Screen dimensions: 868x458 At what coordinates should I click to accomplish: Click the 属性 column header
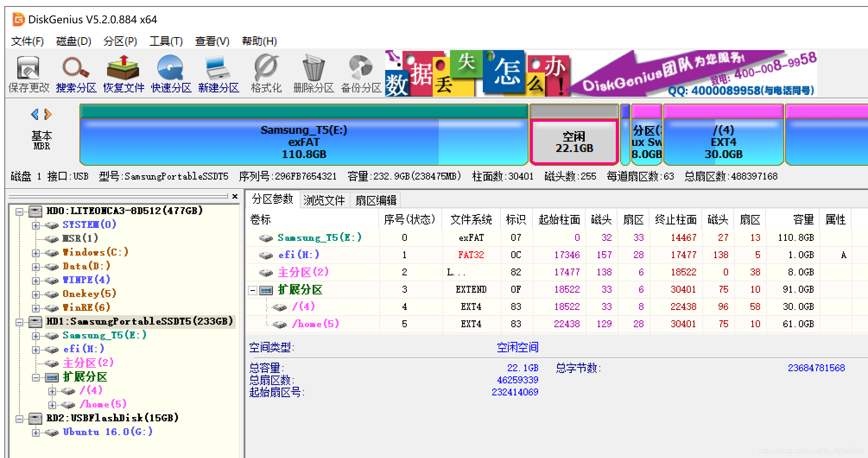point(835,220)
